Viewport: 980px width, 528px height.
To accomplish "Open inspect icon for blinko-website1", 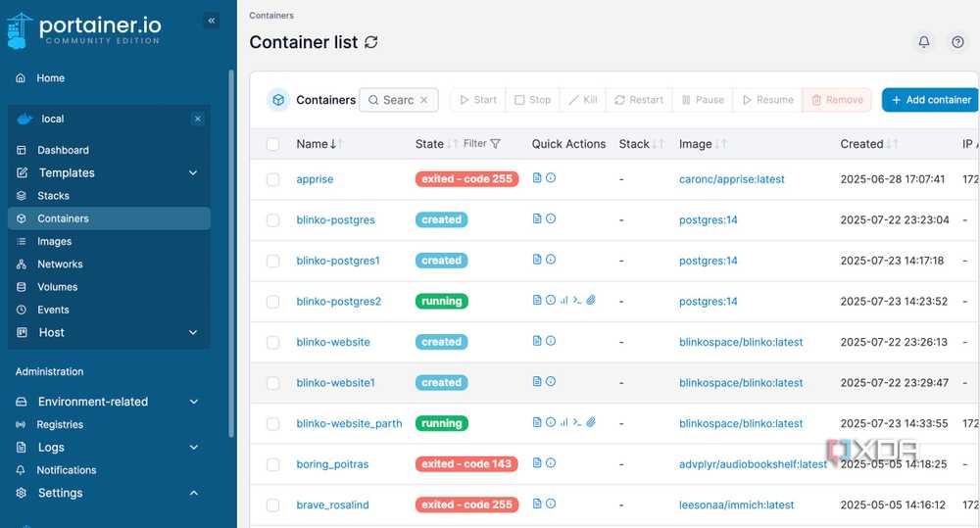I will 551,381.
